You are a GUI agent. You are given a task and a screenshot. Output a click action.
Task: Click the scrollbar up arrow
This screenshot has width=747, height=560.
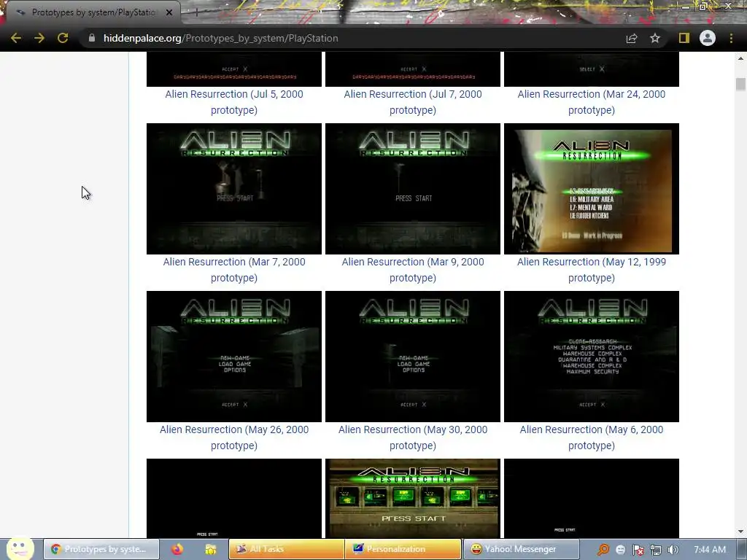point(740,58)
